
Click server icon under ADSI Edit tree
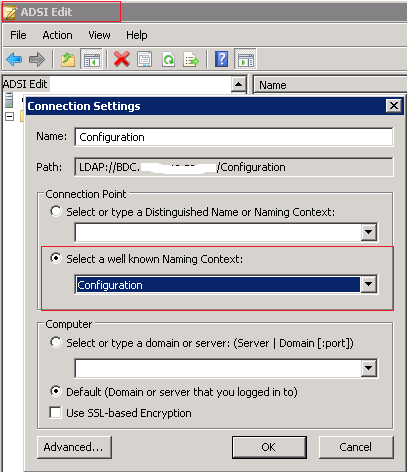tap(9, 100)
